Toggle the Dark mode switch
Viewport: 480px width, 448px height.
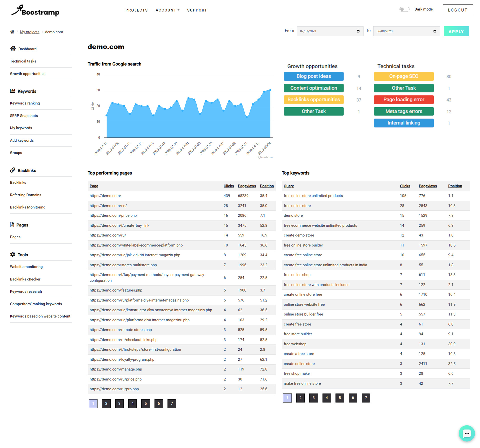pos(404,9)
